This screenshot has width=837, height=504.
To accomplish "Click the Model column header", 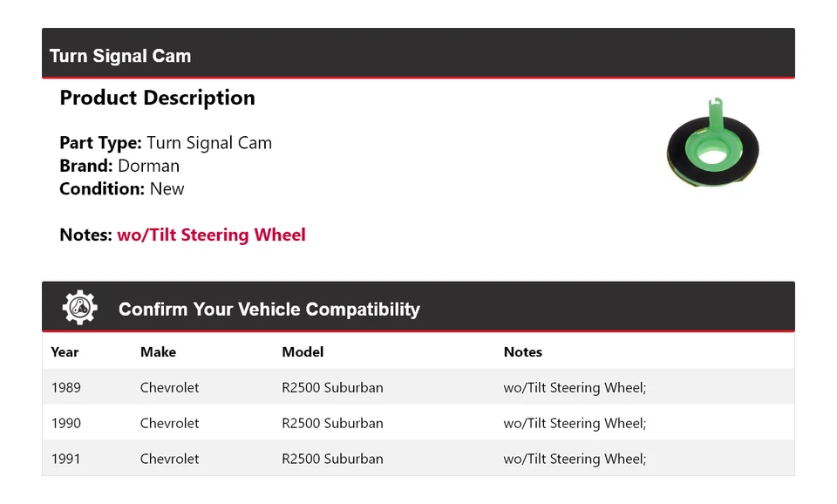I will tap(303, 352).
